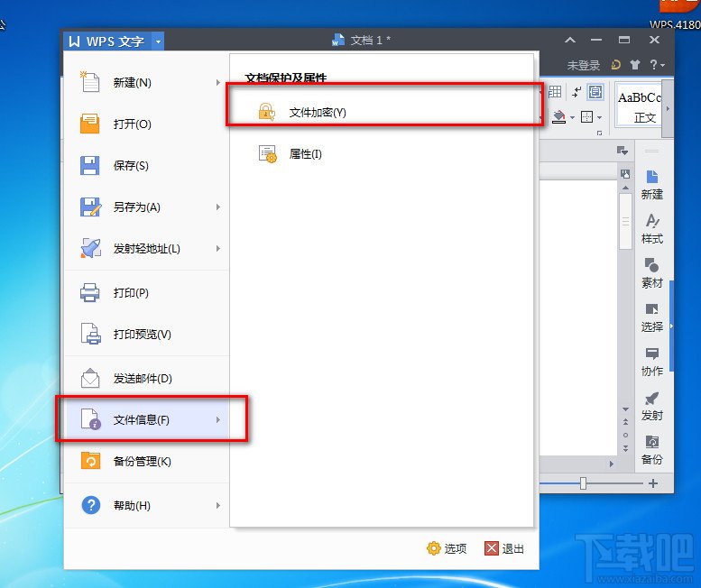Open the borders dropdown arrow
Image resolution: width=701 pixels, height=588 pixels.
point(599,117)
